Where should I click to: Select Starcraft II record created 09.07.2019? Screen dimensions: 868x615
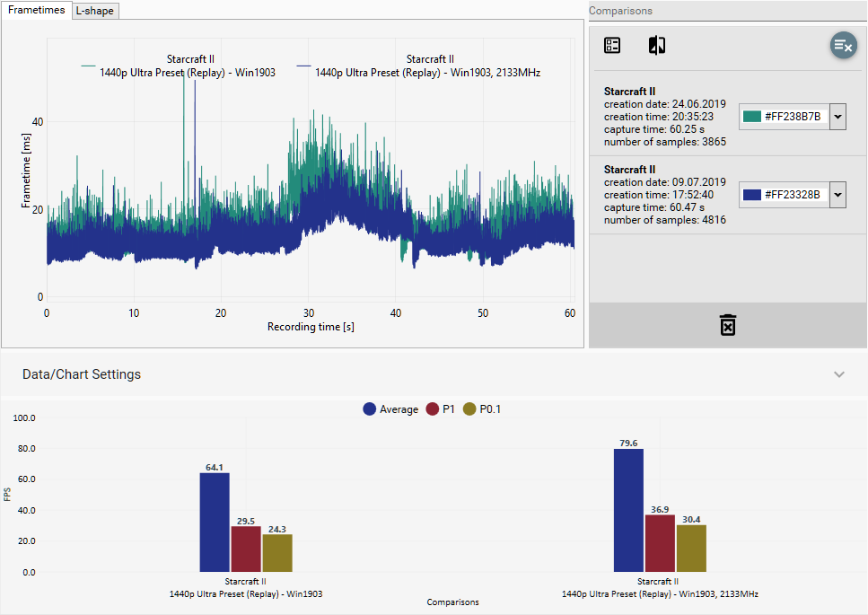point(727,195)
